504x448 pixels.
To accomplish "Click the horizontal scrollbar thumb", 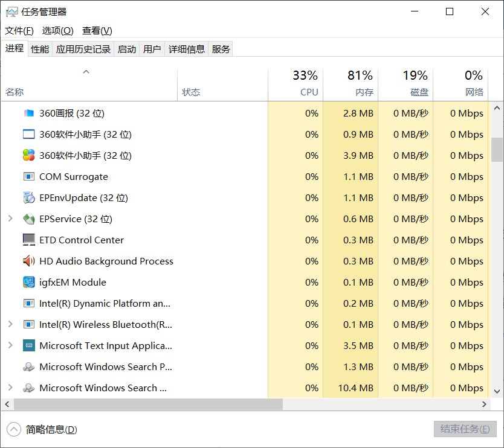I will (x=148, y=404).
